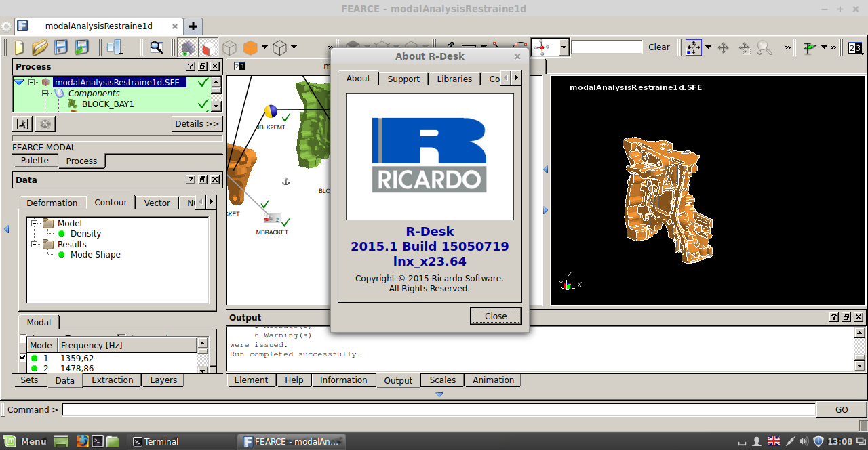Select Density under Model
Image resolution: width=868 pixels, height=450 pixels.
[85, 233]
